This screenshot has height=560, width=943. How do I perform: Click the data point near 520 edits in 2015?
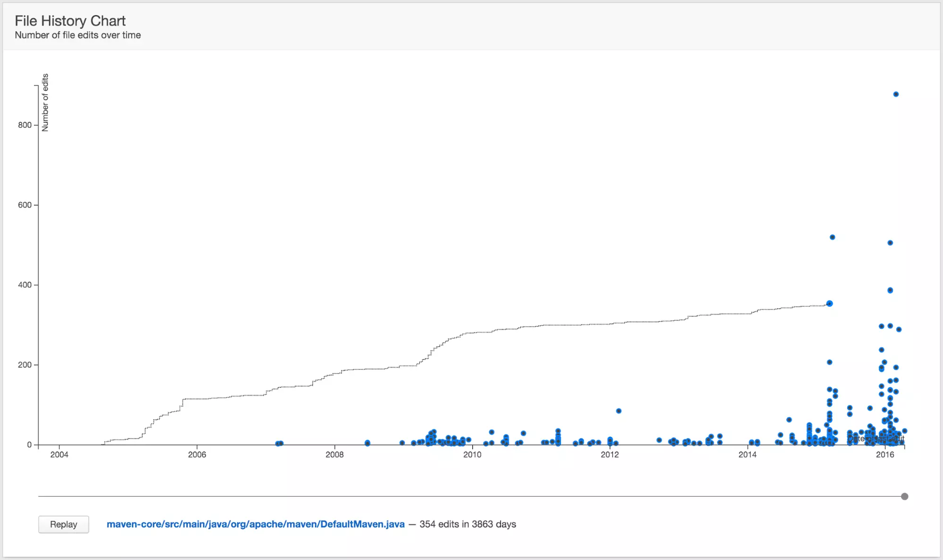tap(832, 237)
